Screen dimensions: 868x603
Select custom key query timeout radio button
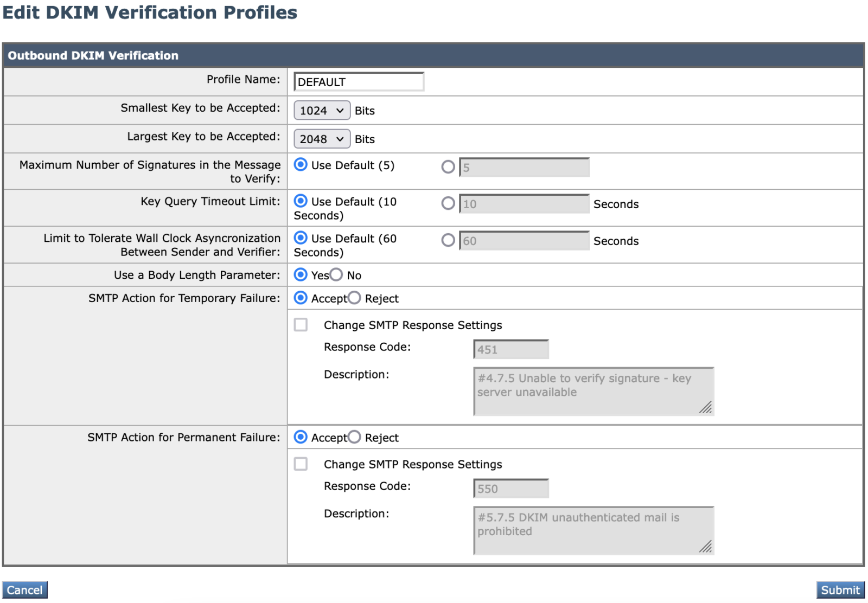coord(448,203)
